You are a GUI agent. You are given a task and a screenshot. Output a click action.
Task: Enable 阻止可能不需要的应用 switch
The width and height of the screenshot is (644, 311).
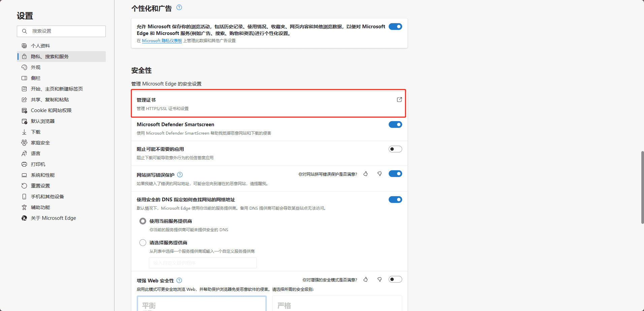click(395, 149)
